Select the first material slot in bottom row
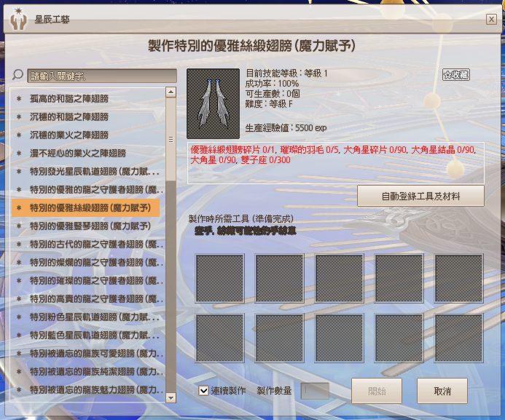This screenshot has width=505, height=420. pyautogui.click(x=219, y=338)
